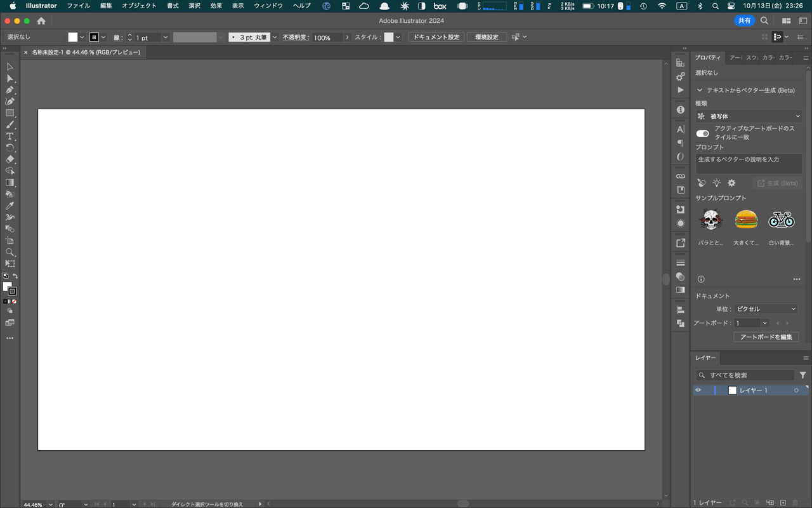The width and height of the screenshot is (812, 508).
Task: Open the zoom level 44.46% dropdown
Action: click(x=50, y=505)
